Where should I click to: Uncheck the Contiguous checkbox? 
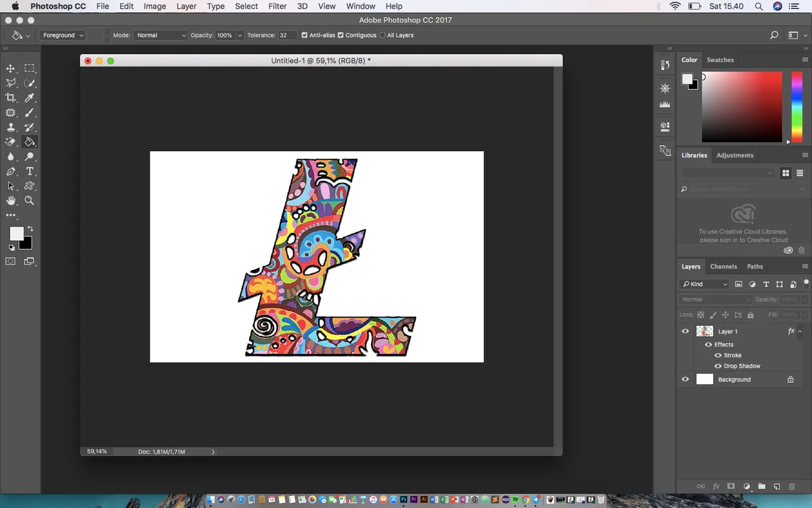pyautogui.click(x=341, y=36)
